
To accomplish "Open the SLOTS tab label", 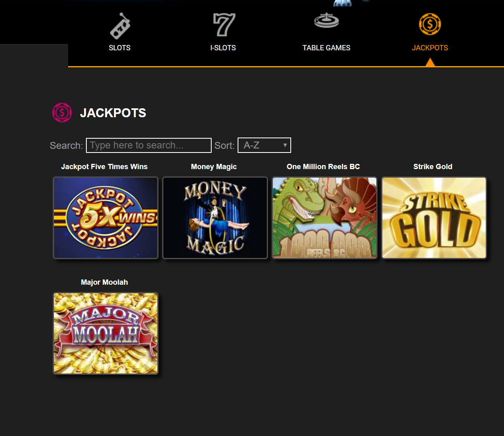I will pyautogui.click(x=120, y=48).
